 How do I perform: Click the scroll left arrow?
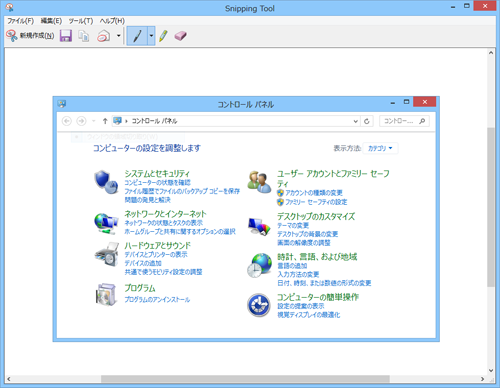(9, 379)
